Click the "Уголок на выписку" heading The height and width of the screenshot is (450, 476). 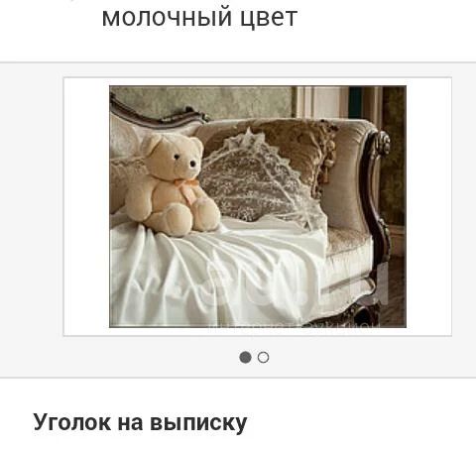[140, 422]
